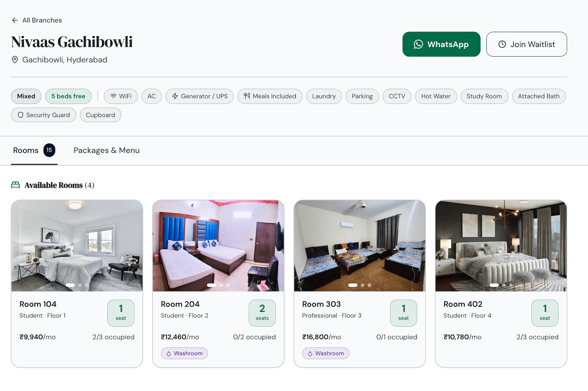
Task: Click the WhatsApp logo icon
Action: pyautogui.click(x=418, y=44)
